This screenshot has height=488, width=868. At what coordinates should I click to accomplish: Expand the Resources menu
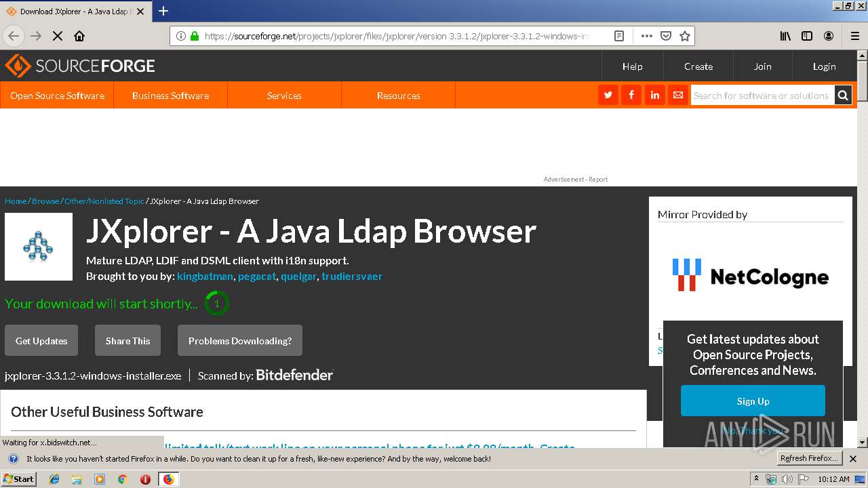398,96
